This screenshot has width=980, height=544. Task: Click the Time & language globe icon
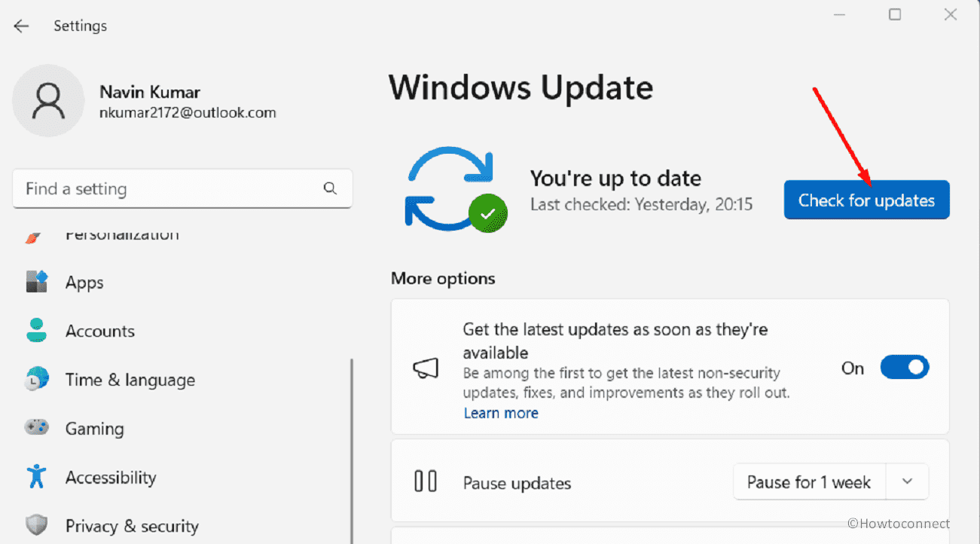[37, 380]
